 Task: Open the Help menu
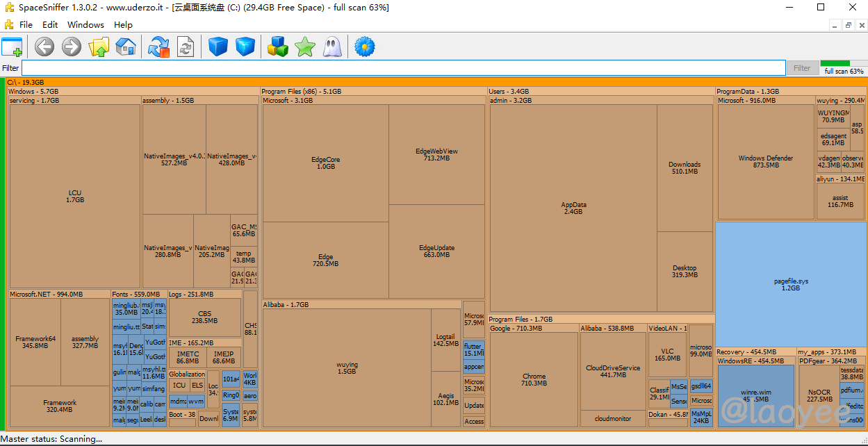pos(123,24)
